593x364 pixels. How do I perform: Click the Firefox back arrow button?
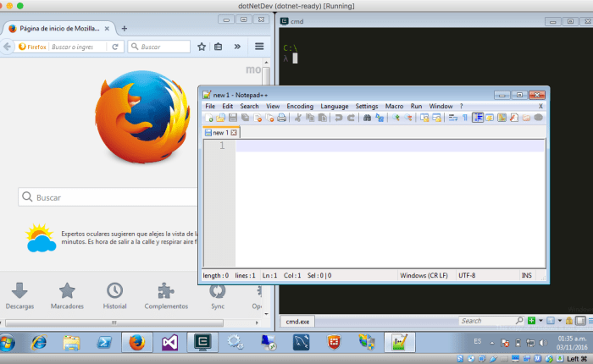pyautogui.click(x=7, y=47)
